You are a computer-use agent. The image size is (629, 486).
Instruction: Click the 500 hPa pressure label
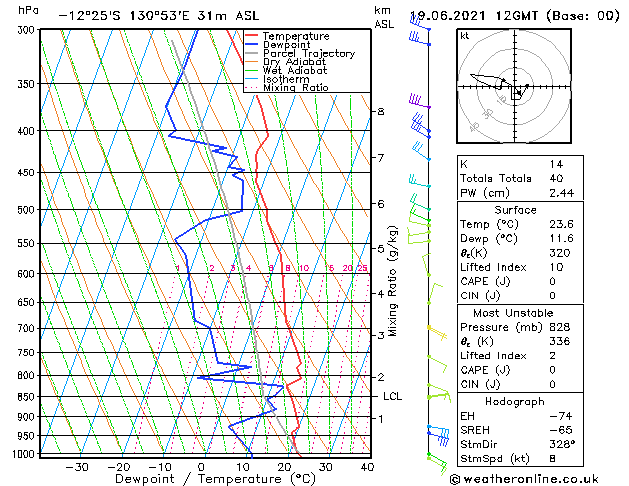click(28, 210)
